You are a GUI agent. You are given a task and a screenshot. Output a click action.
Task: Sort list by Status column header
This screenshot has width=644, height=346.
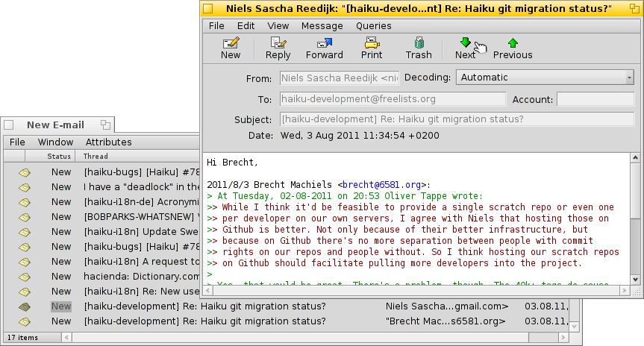[59, 157]
